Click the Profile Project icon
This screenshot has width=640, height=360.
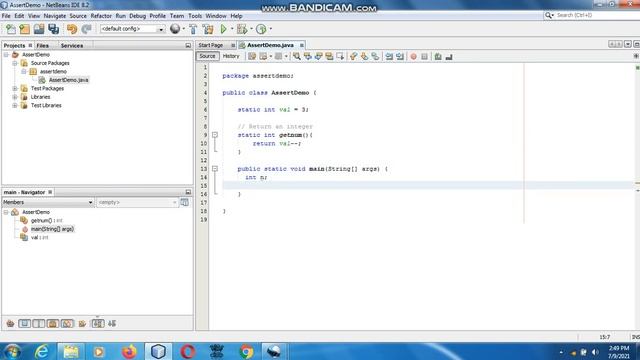[261, 29]
